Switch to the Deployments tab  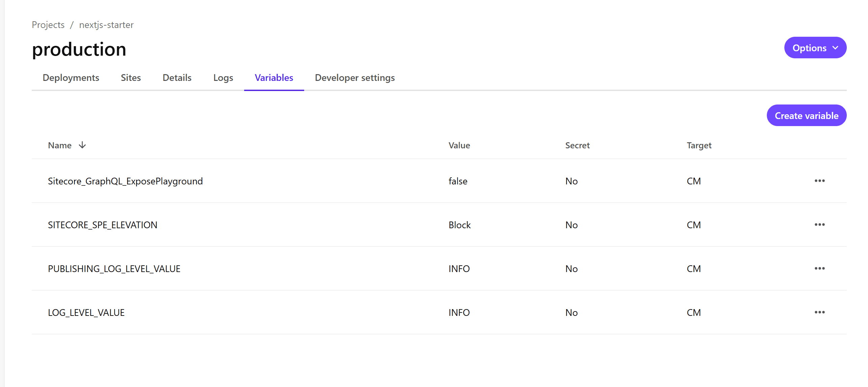pos(71,78)
